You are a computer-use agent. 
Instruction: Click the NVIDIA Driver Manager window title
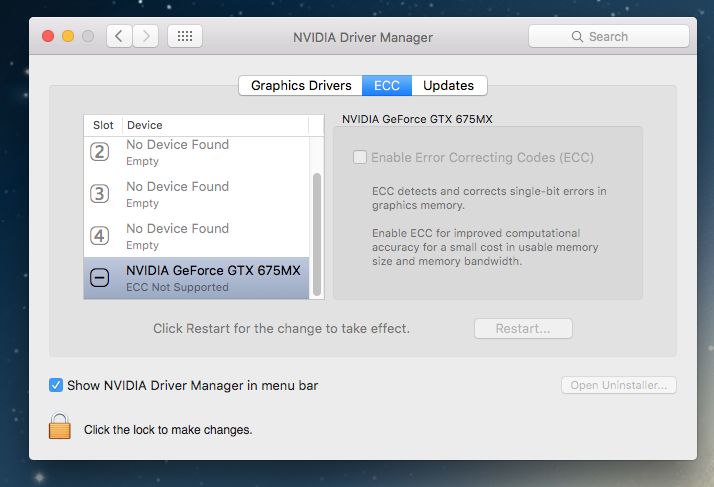[x=363, y=37]
